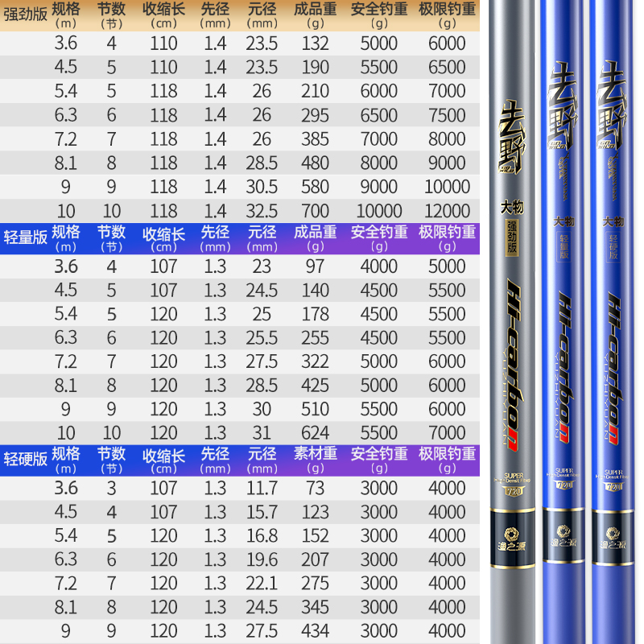The image size is (644, 644).
Task: Click the weight value 434
Action: tap(315, 631)
